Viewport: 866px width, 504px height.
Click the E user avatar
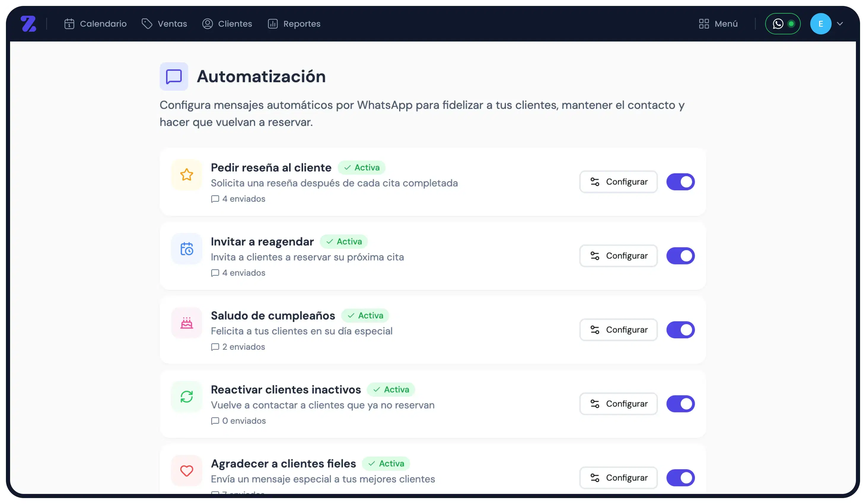tap(821, 24)
